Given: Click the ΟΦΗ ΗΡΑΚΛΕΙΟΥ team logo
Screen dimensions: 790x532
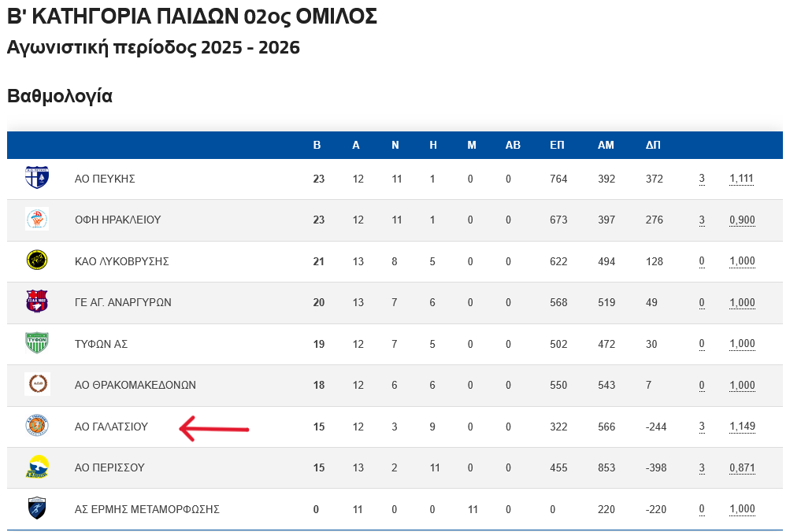Looking at the screenshot, I should coord(37,220).
